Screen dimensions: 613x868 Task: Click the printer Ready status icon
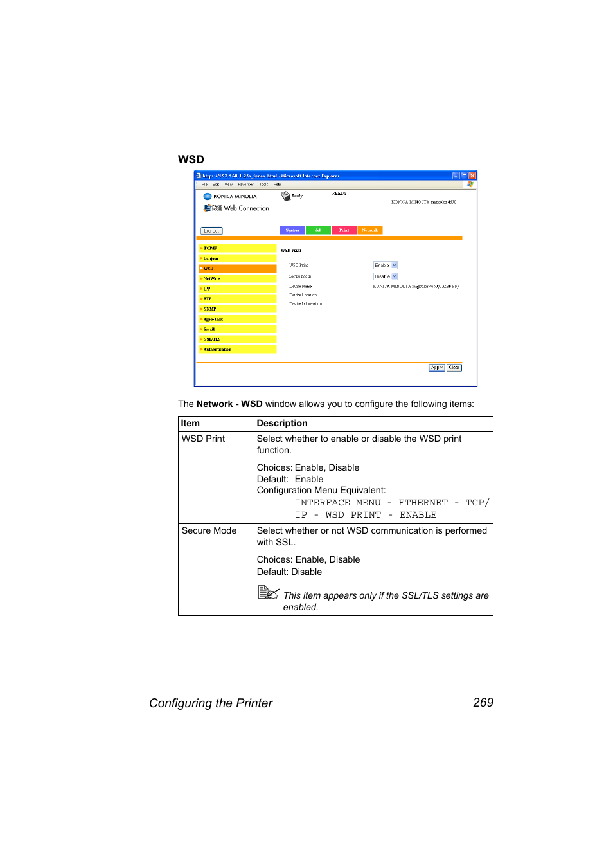click(x=285, y=196)
